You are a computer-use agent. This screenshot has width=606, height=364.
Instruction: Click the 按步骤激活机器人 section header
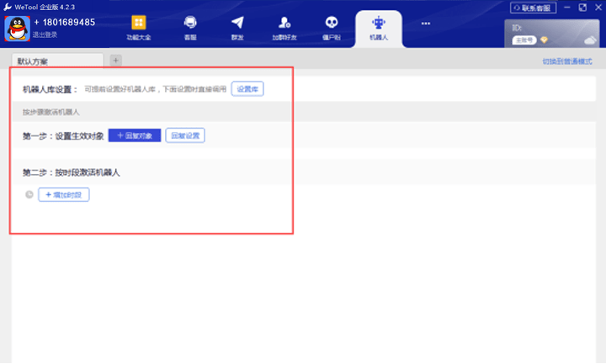[x=50, y=112]
